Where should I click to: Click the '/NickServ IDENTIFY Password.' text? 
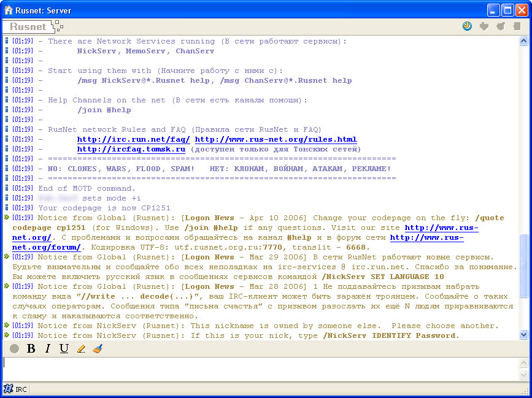click(x=391, y=335)
